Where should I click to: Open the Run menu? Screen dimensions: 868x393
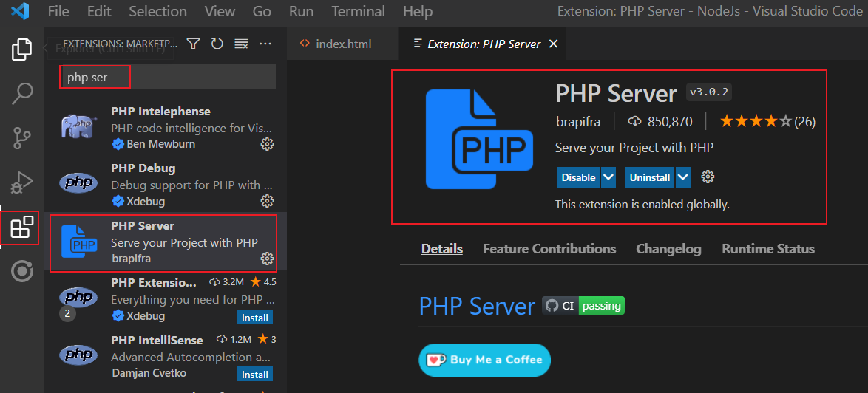pyautogui.click(x=302, y=11)
